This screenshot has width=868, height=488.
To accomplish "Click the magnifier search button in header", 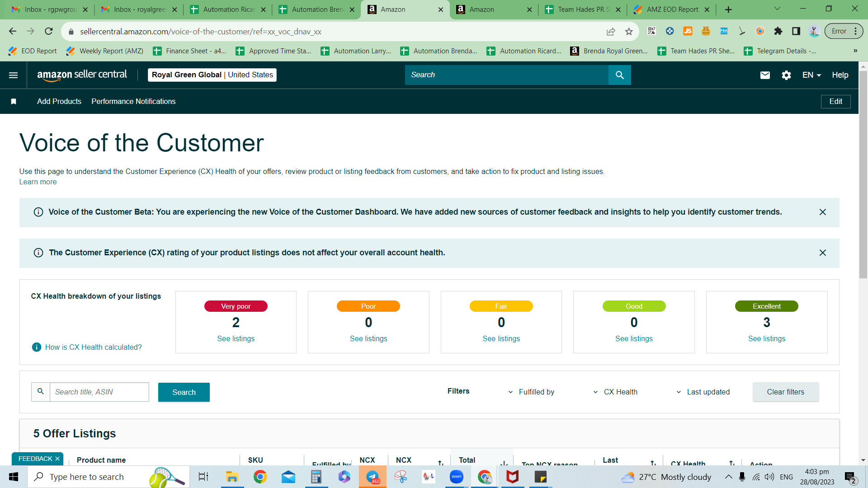I will (619, 75).
